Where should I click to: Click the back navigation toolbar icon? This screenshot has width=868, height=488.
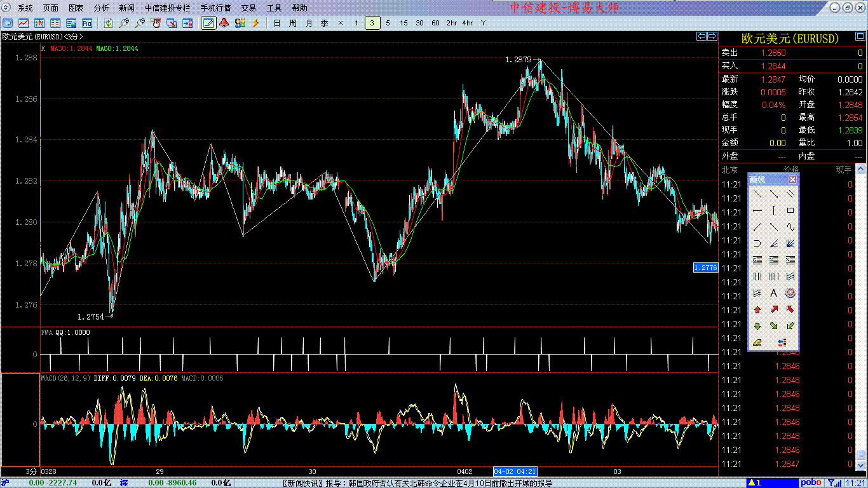(7, 23)
